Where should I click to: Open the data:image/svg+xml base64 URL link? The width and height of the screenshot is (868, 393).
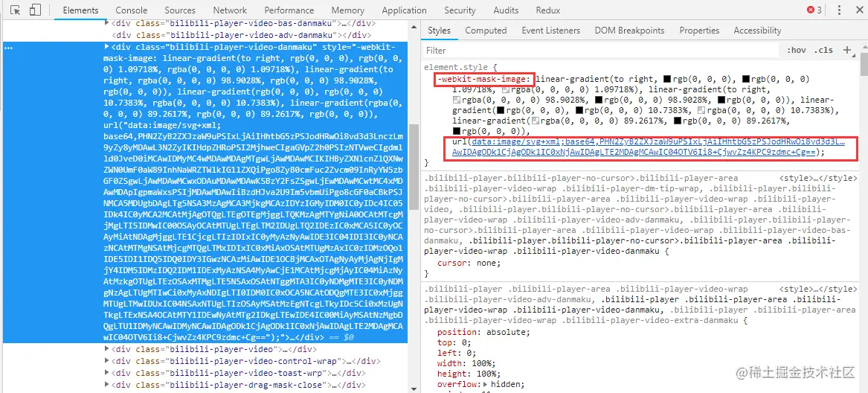(x=649, y=147)
